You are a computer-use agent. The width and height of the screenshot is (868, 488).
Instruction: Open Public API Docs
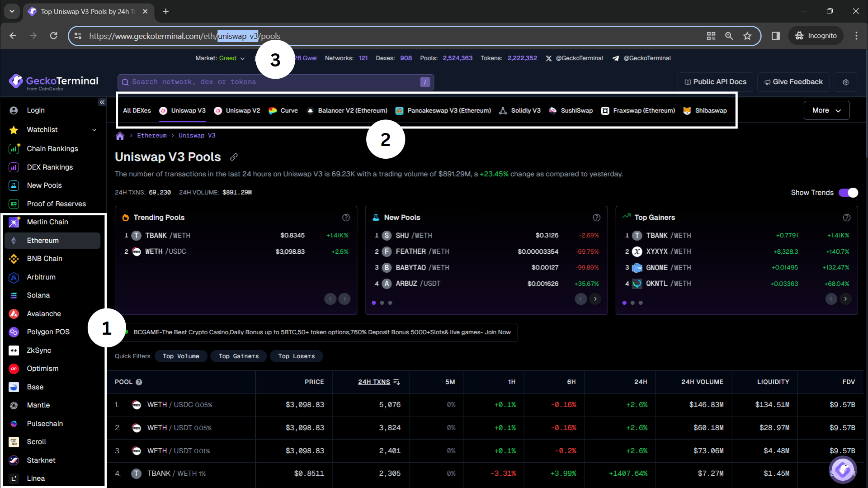click(715, 82)
